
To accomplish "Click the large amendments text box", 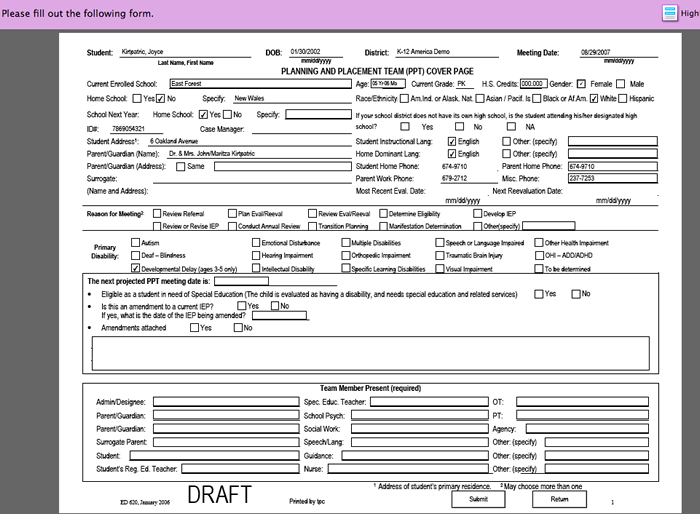I will coord(371,354).
